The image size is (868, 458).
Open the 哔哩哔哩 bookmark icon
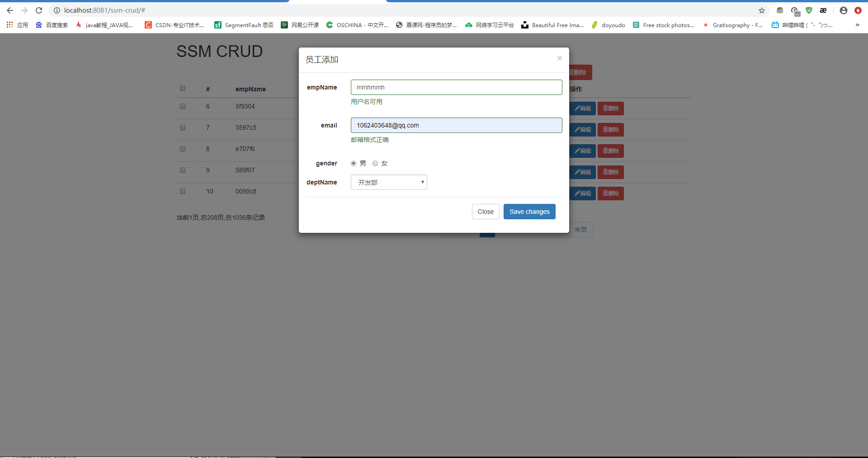click(775, 25)
